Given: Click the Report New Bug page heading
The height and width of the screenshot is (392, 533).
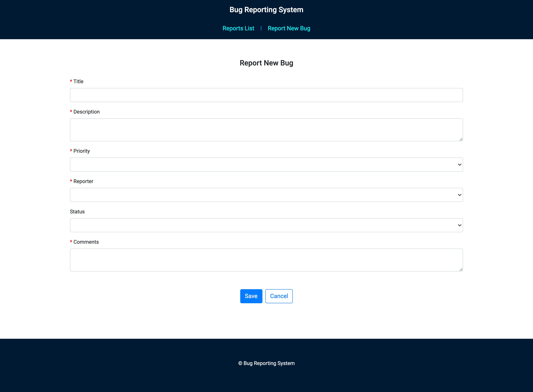Looking at the screenshot, I should click(266, 63).
